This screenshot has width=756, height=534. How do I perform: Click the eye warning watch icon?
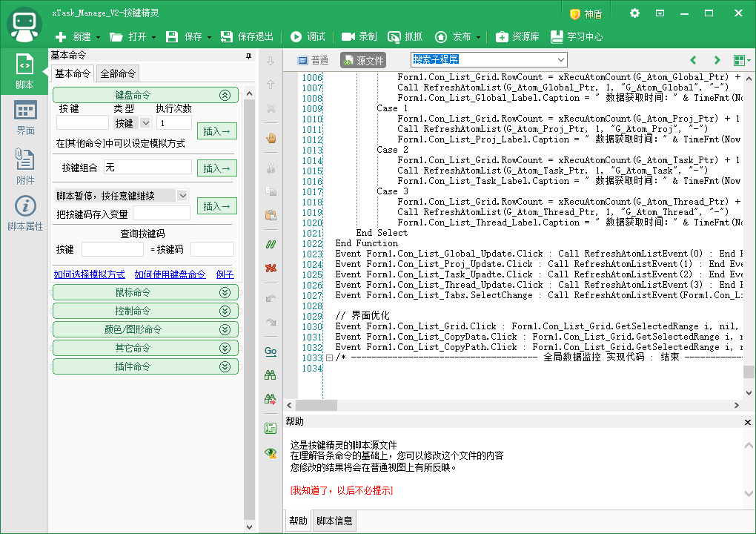271,452
